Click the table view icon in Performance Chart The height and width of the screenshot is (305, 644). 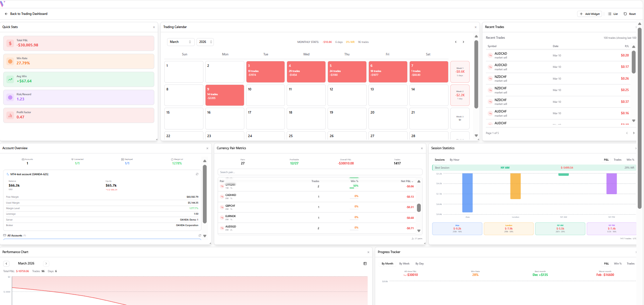click(x=365, y=263)
